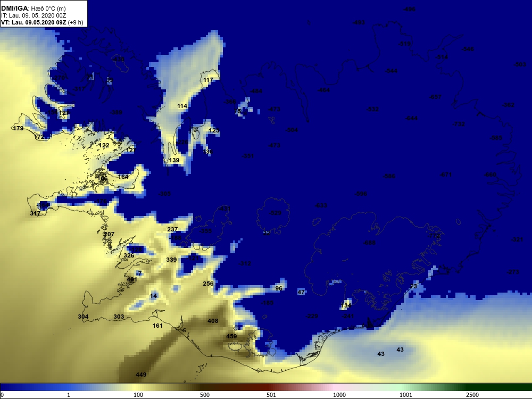The image size is (532, 399).
Task: Click the map value "161"
Action: (x=157, y=326)
